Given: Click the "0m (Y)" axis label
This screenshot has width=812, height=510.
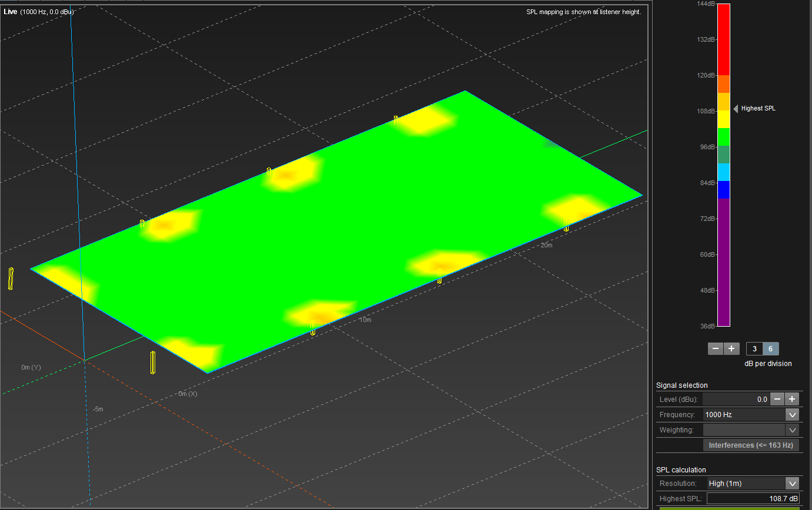Looking at the screenshot, I should point(31,367).
